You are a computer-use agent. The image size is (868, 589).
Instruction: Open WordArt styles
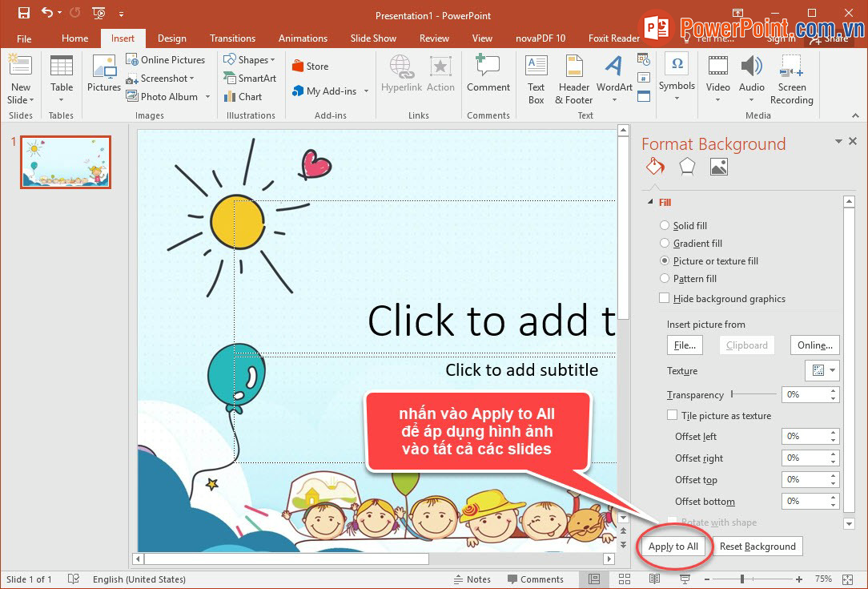pos(614,79)
